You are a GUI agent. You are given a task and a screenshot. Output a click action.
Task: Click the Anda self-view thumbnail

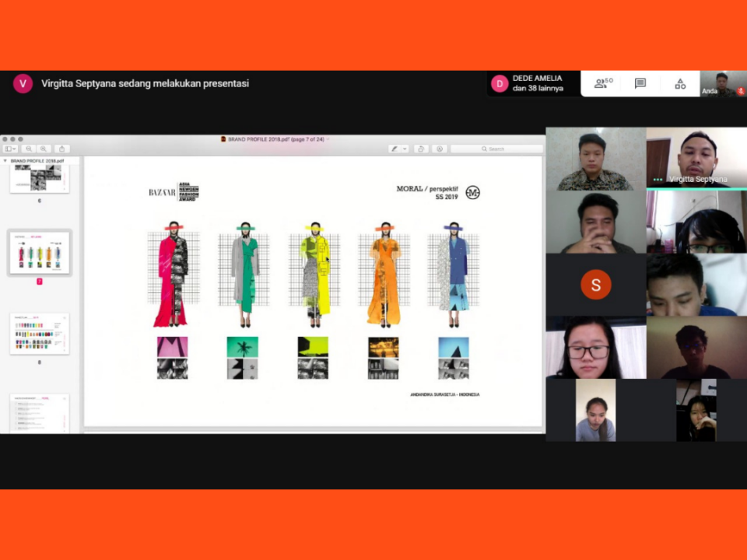pos(723,84)
